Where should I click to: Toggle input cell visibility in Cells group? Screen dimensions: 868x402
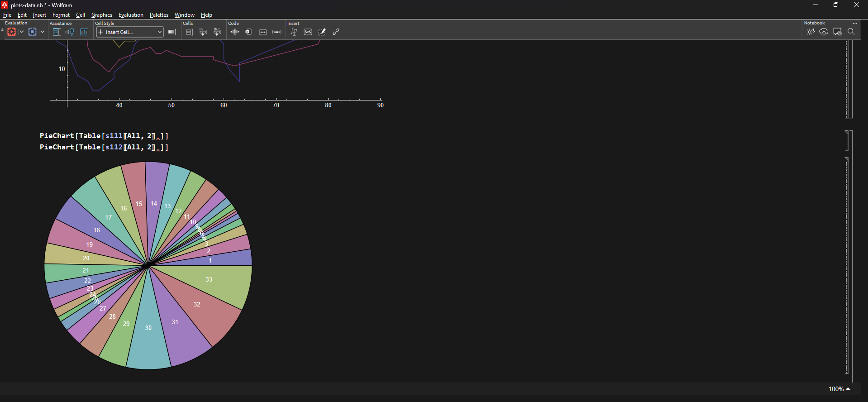(203, 32)
